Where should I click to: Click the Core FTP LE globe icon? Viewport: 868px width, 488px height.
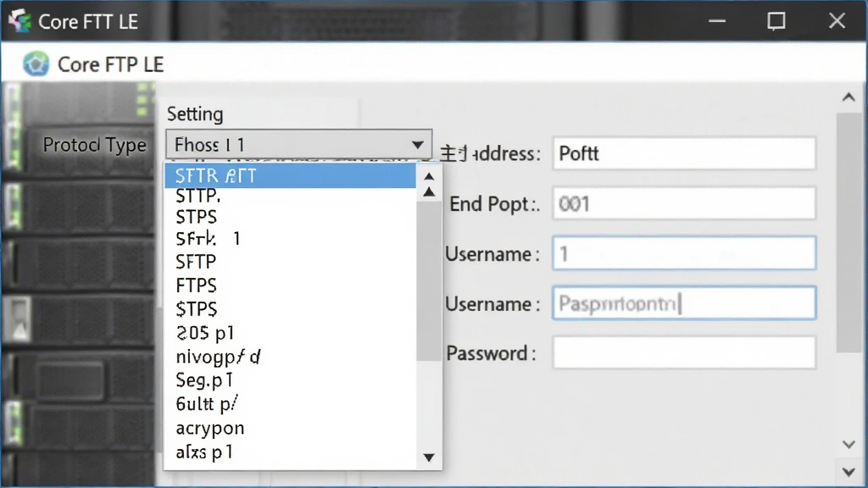click(36, 64)
